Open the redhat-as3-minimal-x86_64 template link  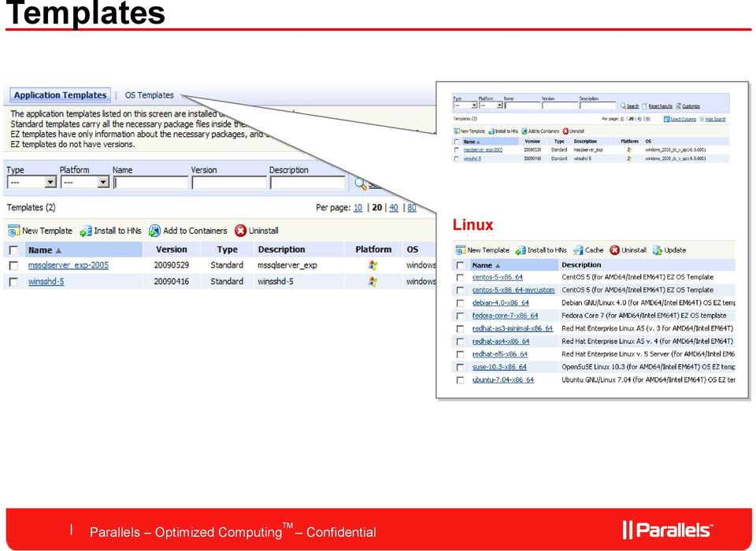click(513, 329)
